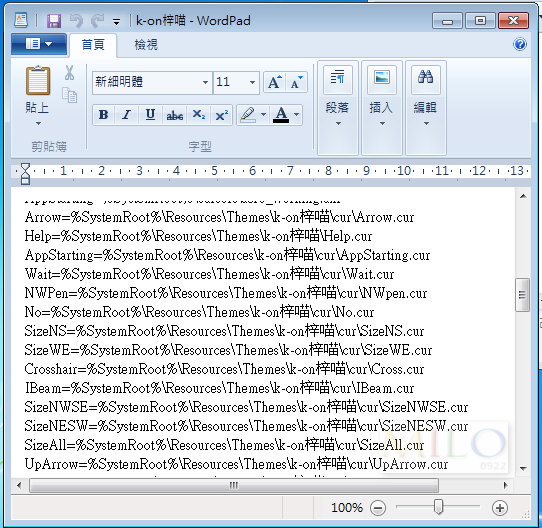Click the Save icon in quick access toolbar
Image resolution: width=542 pixels, height=528 pixels.
coord(54,21)
